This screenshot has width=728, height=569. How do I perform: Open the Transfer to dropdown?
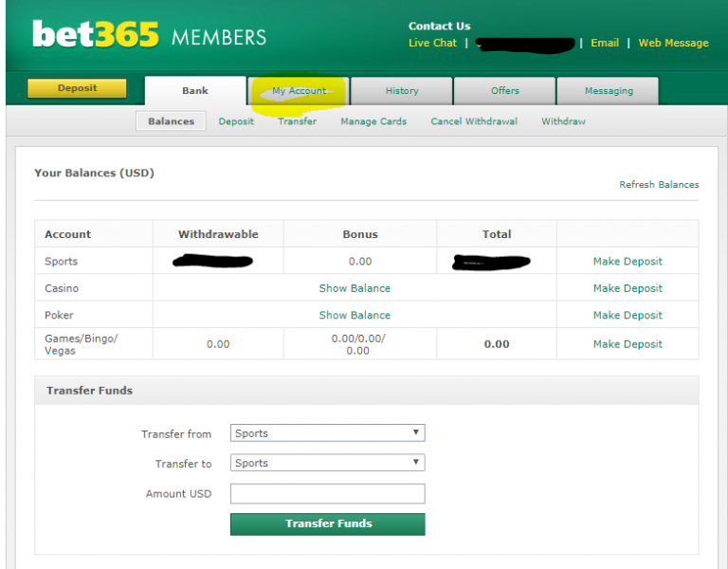[327, 463]
